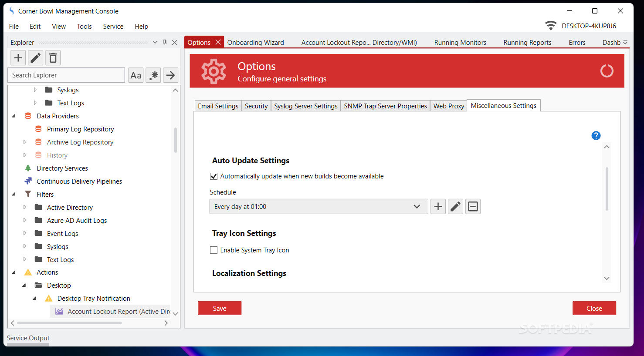Click the refresh circle in Options header
Screen dimensions: 644x356
point(607,71)
